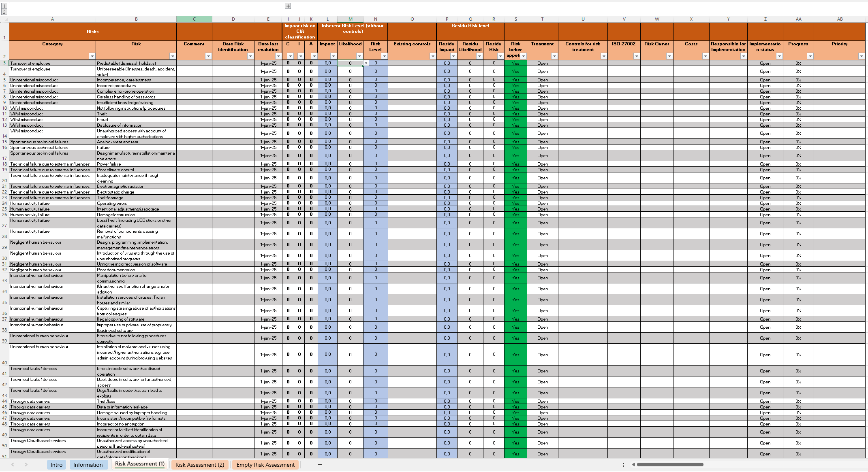Viewport: 868px width, 472px height.
Task: Switch to the Risk Assessment (2) tab
Action: [200, 465]
